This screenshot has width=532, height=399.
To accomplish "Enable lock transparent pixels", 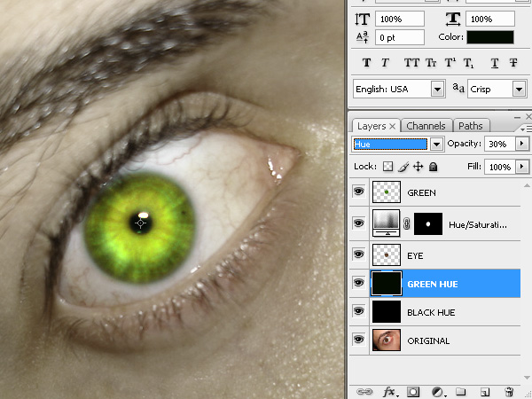I will [x=387, y=167].
